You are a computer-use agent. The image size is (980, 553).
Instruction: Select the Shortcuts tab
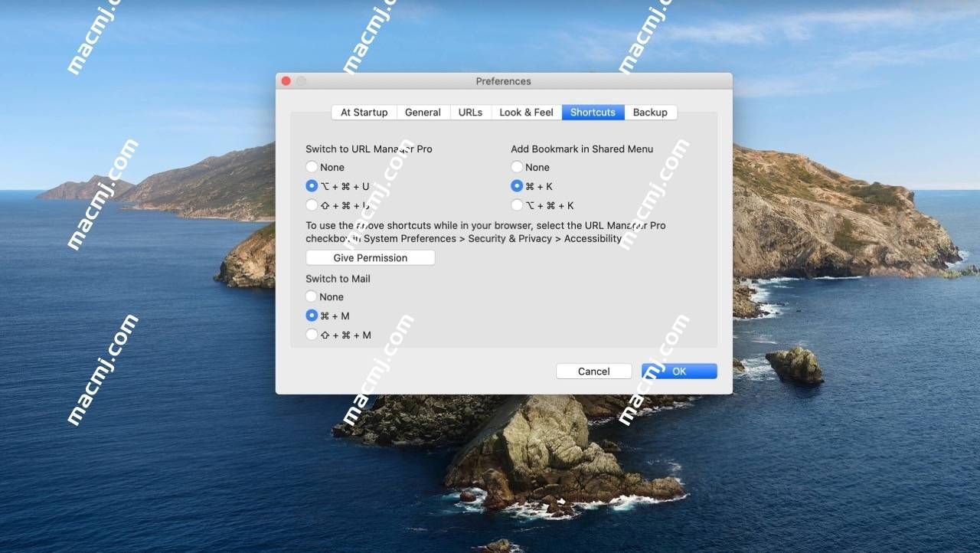[593, 113]
